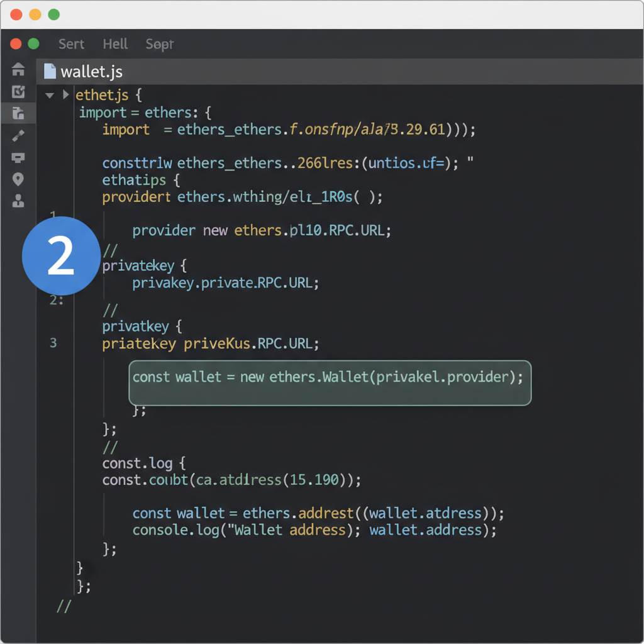This screenshot has height=644, width=644.
Task: Select the highlighted ethers.Wallet code snippet
Action: tap(330, 382)
